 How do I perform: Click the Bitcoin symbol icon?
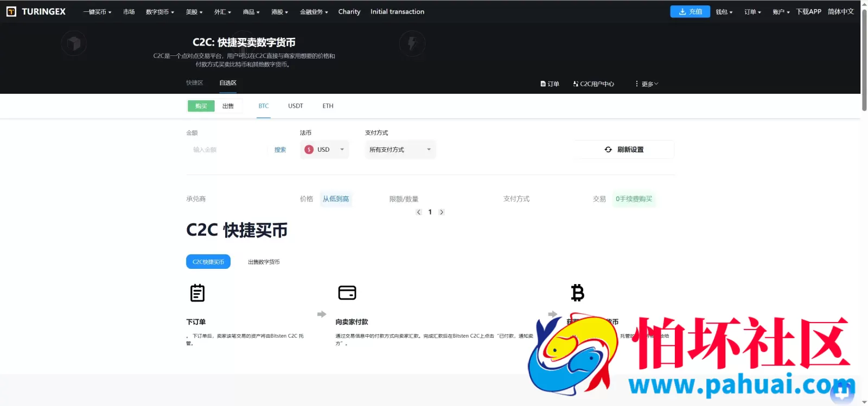(578, 293)
